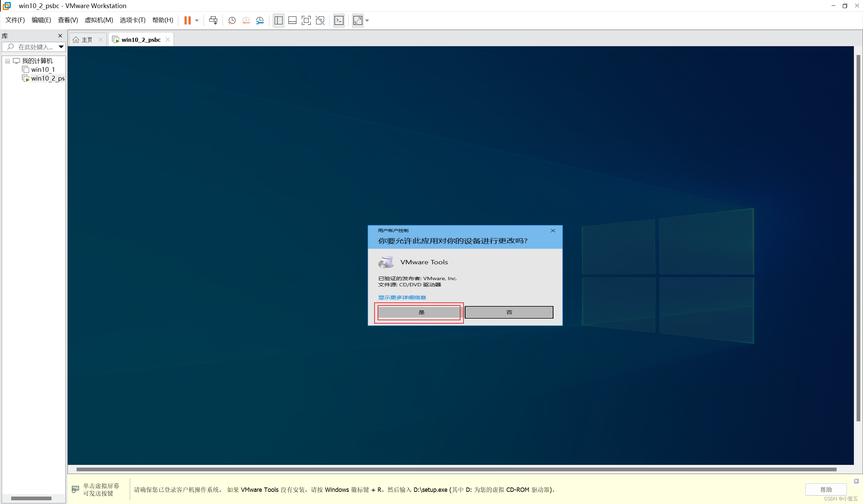Click the 显示更多详细信息 link

(402, 297)
